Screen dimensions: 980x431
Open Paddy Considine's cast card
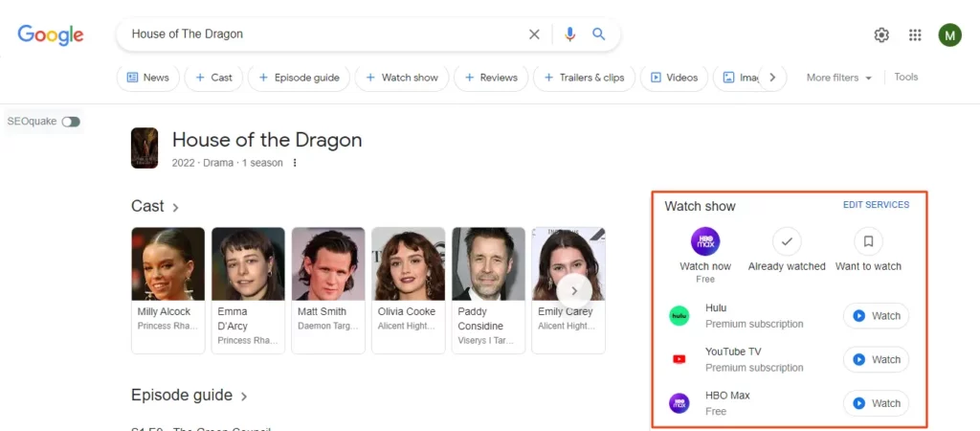pos(488,290)
